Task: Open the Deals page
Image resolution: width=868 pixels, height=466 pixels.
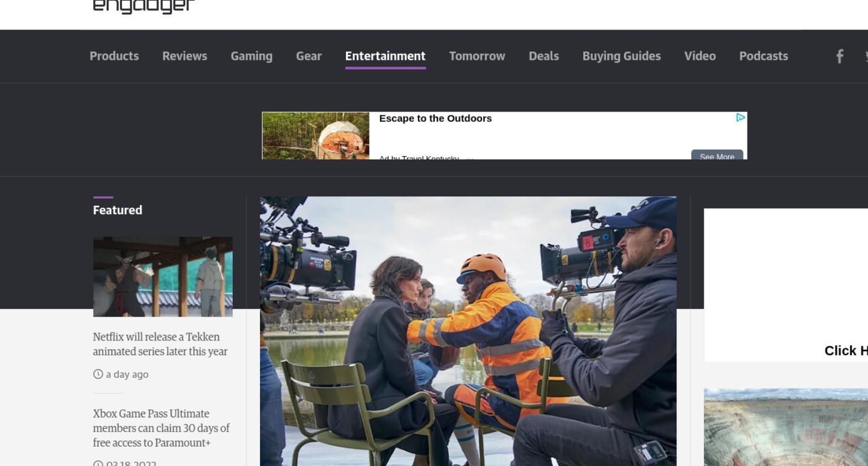Action: point(544,56)
